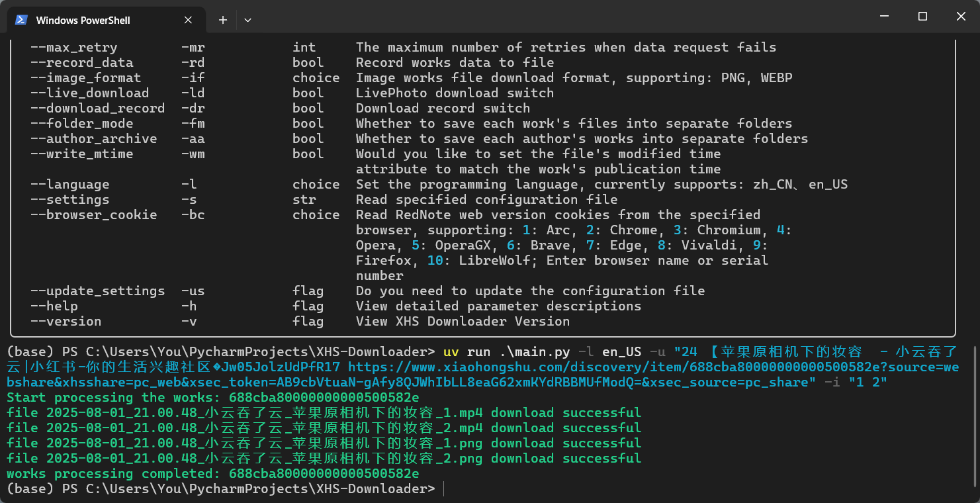Click the _1.mp4 download successful line

tap(324, 413)
